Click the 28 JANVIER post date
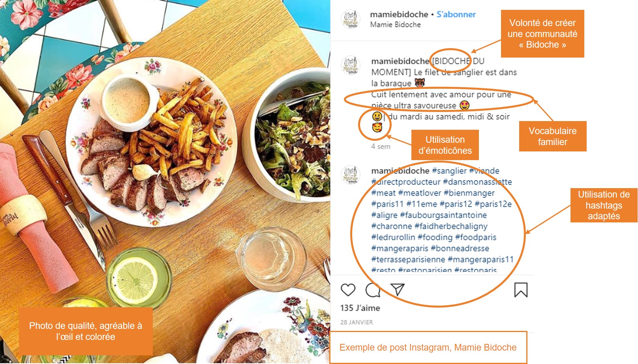638x364 pixels. click(357, 322)
